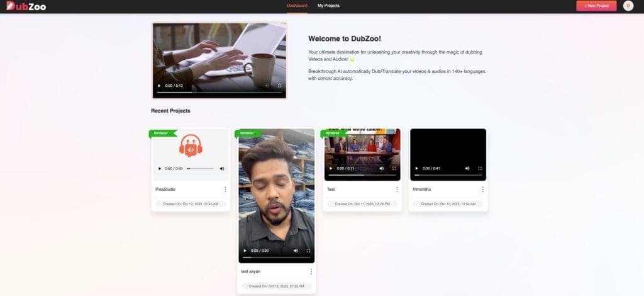
Task: Open the user profile avatar
Action: [628, 6]
